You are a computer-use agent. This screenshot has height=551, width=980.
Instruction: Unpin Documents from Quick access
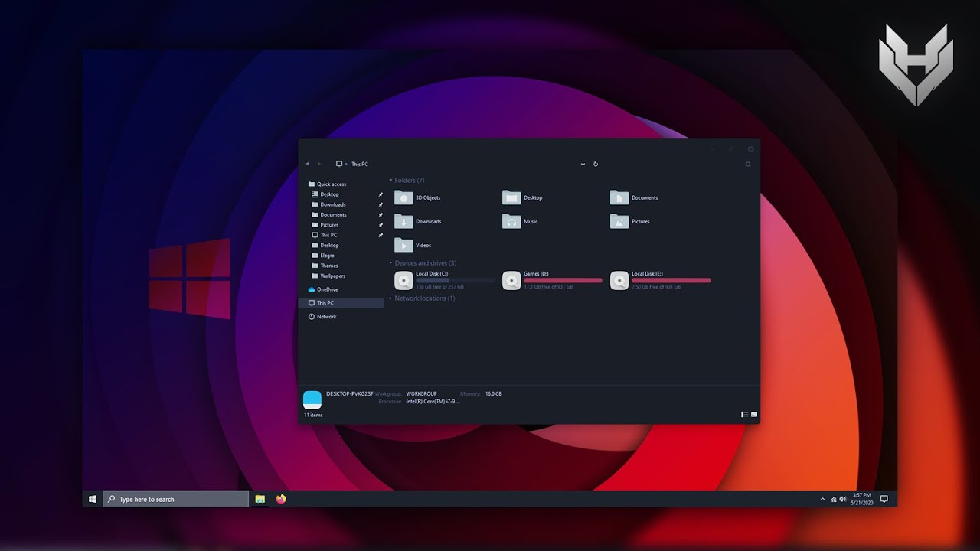(x=381, y=215)
